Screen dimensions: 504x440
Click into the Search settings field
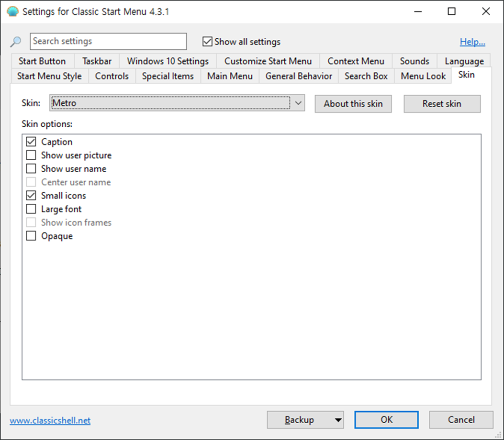point(108,42)
